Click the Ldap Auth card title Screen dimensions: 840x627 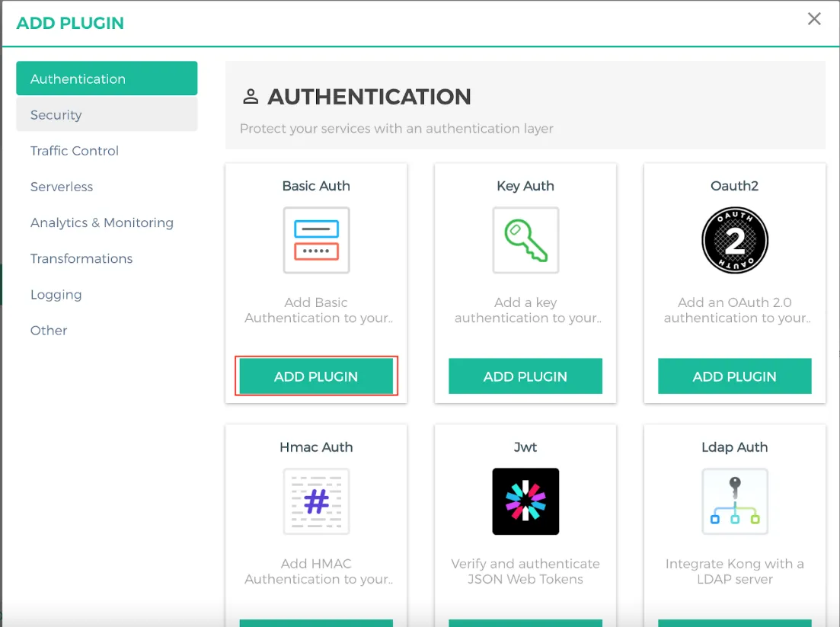pos(734,447)
